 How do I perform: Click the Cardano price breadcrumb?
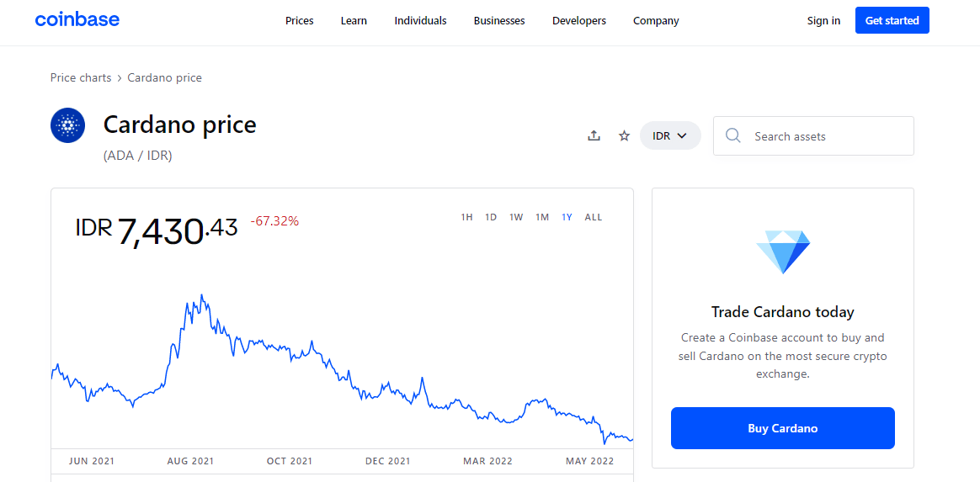click(x=164, y=78)
